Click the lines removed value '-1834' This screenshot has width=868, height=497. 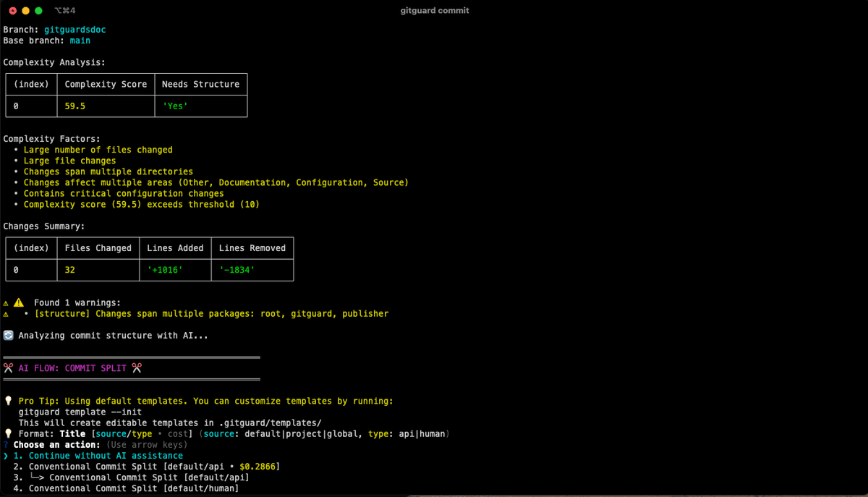(237, 270)
